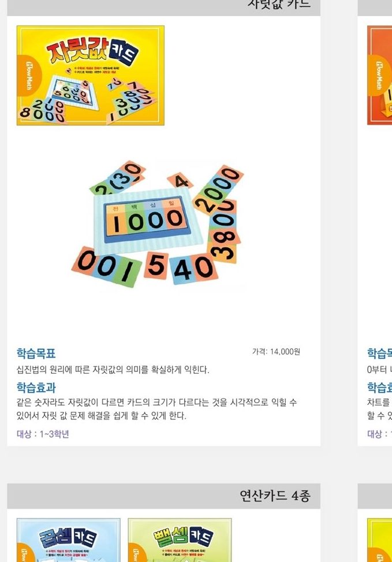Image resolution: width=392 pixels, height=562 pixels.
Task: Click the 학습효과 heading in the 자릿값 카드 box
Action: 36,387
